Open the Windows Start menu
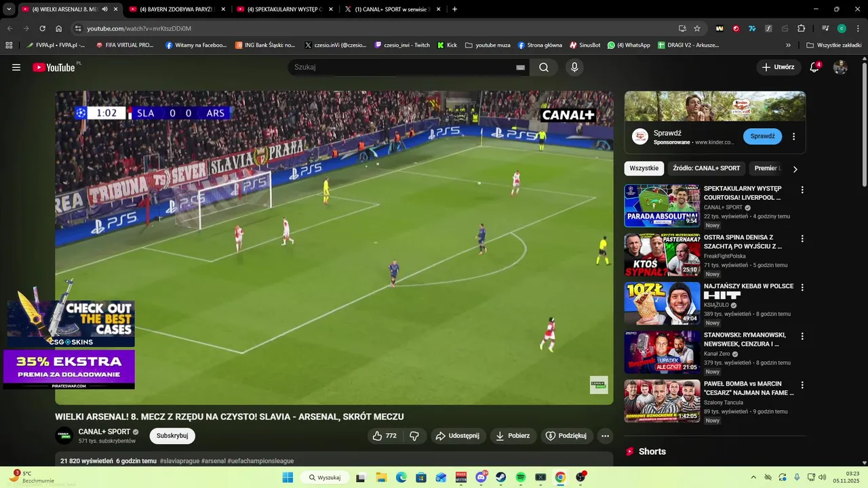 coord(288,477)
